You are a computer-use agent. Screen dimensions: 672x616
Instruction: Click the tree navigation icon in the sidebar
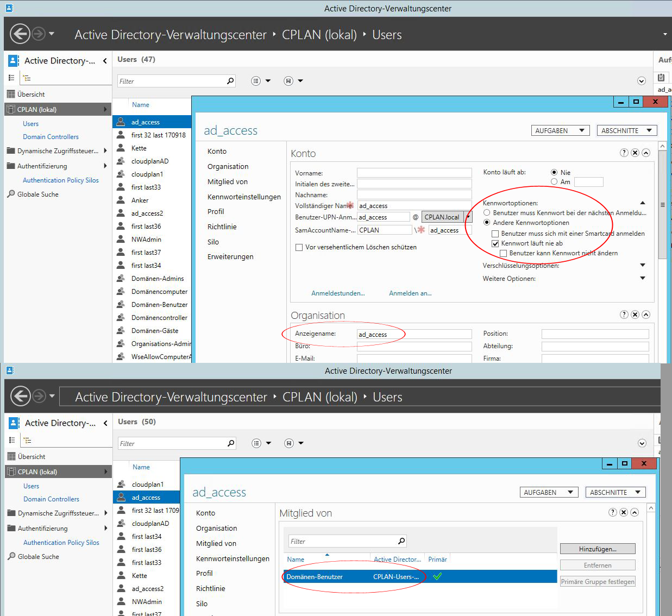(x=27, y=78)
